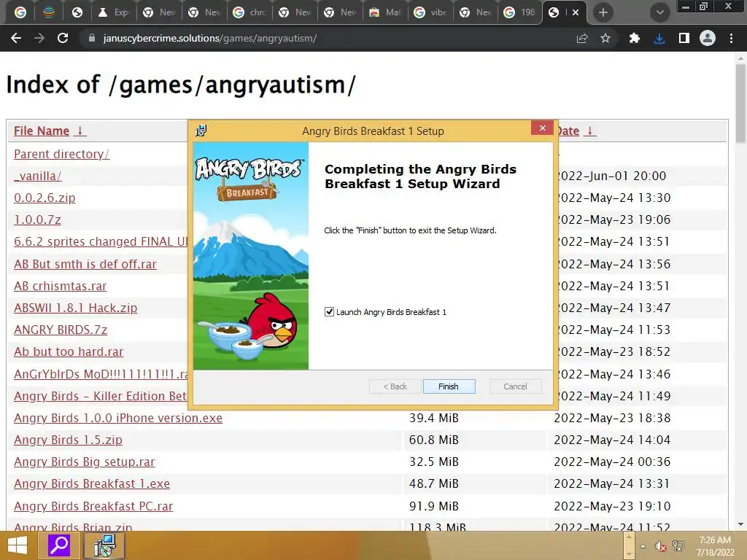Screen dimensions: 747x560
Task: Open the taskbar clock showing 7:26 AM
Action: (x=715, y=546)
